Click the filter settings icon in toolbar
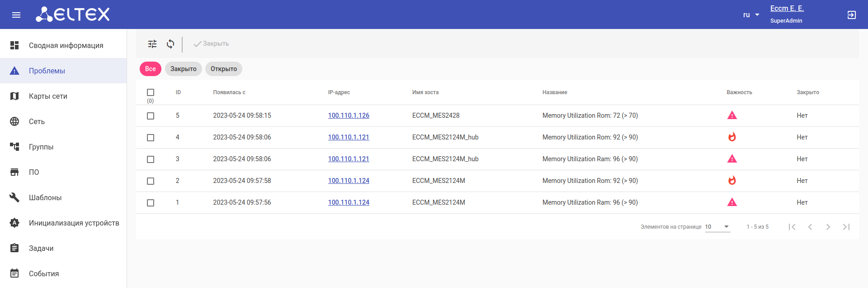The width and height of the screenshot is (868, 288). [152, 44]
